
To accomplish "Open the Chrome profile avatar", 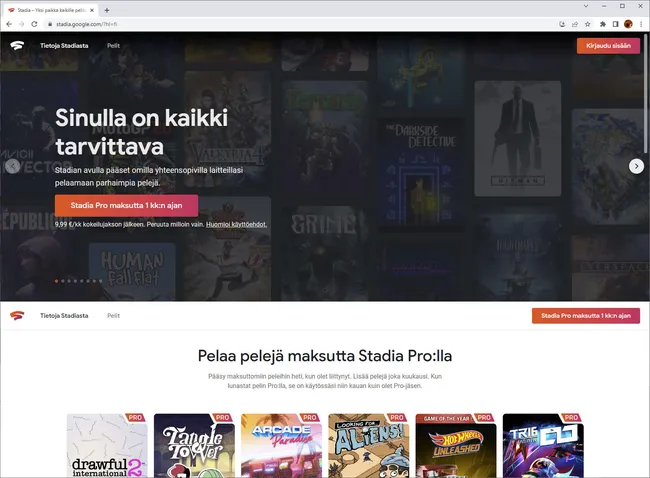I will tap(628, 24).
